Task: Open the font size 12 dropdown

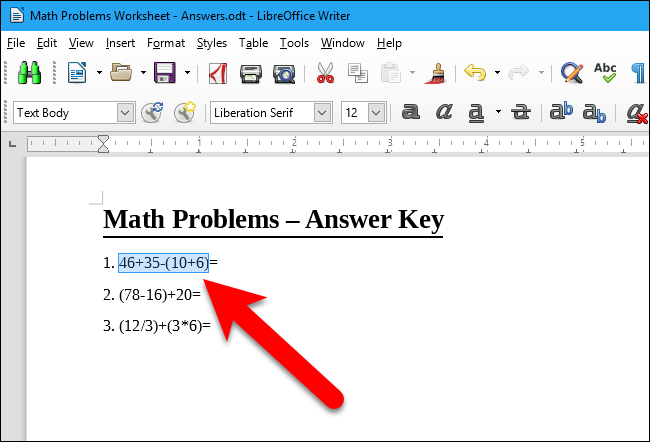Action: tap(376, 112)
